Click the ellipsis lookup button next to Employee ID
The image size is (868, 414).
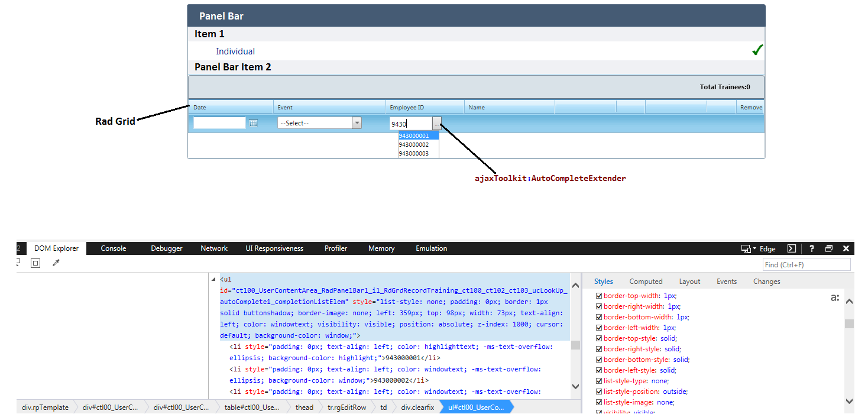[436, 123]
